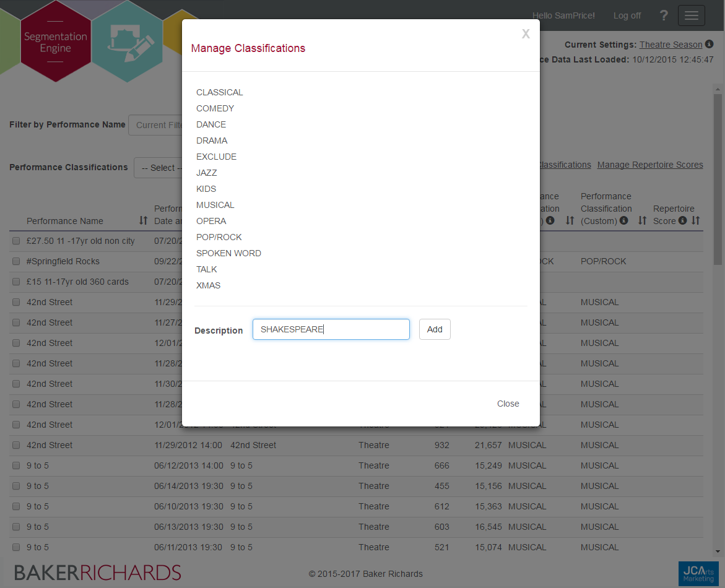
Task: Select checkbox for £27.50 11-17yr old row
Action: pyautogui.click(x=16, y=241)
